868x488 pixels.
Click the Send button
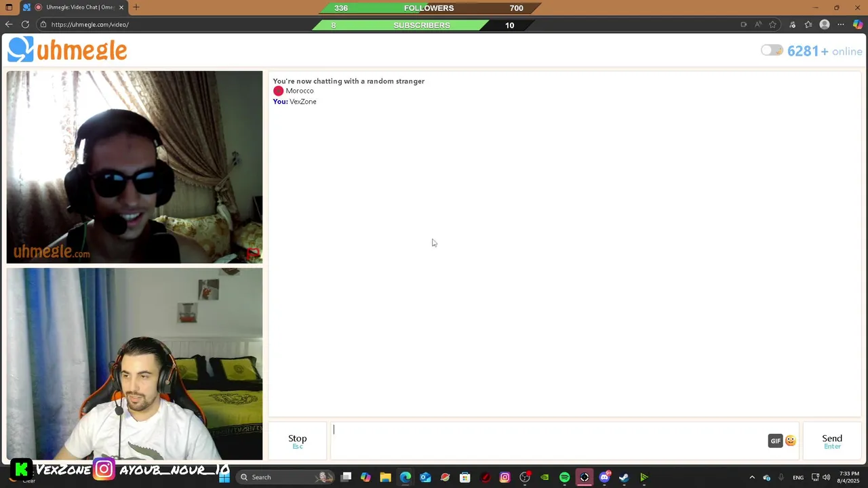tap(832, 441)
